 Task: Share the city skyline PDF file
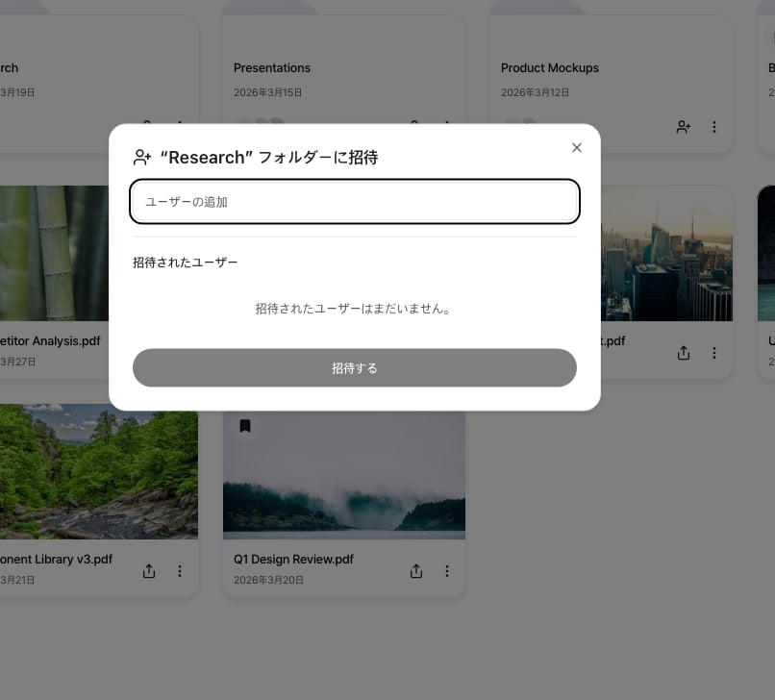[x=683, y=353]
